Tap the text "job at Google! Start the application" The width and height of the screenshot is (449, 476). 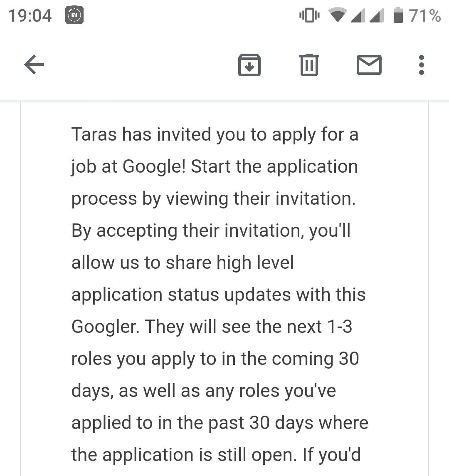[215, 166]
